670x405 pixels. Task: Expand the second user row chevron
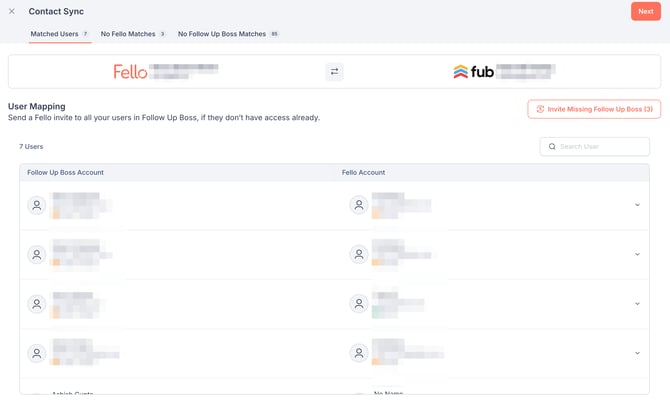coord(637,255)
